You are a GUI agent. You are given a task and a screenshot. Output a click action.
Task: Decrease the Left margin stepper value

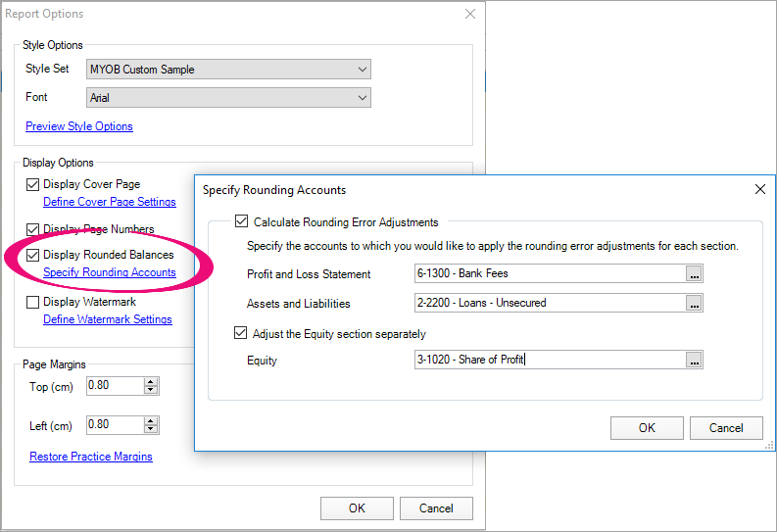pyautogui.click(x=151, y=429)
